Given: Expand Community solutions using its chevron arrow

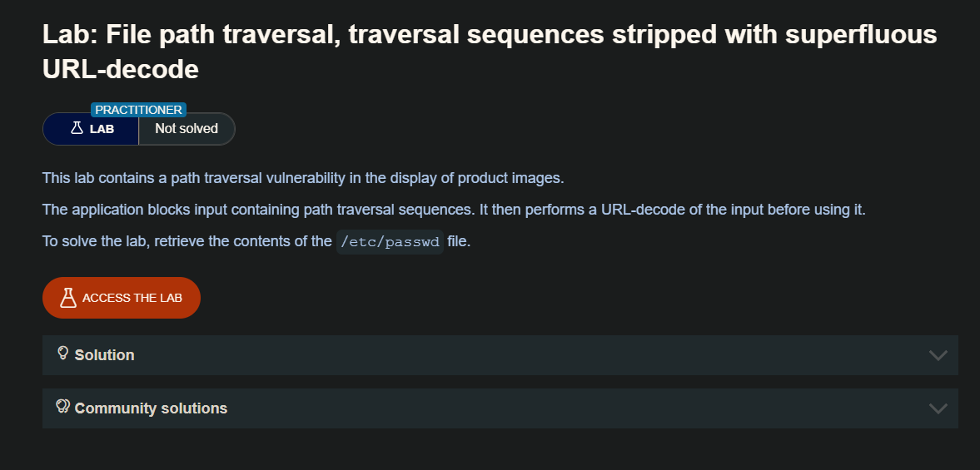Looking at the screenshot, I should pos(938,408).
